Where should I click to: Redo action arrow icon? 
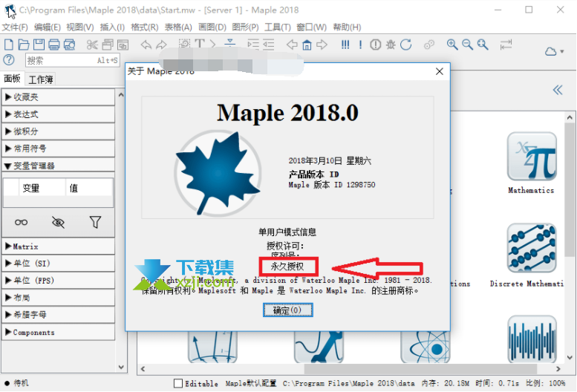point(161,45)
